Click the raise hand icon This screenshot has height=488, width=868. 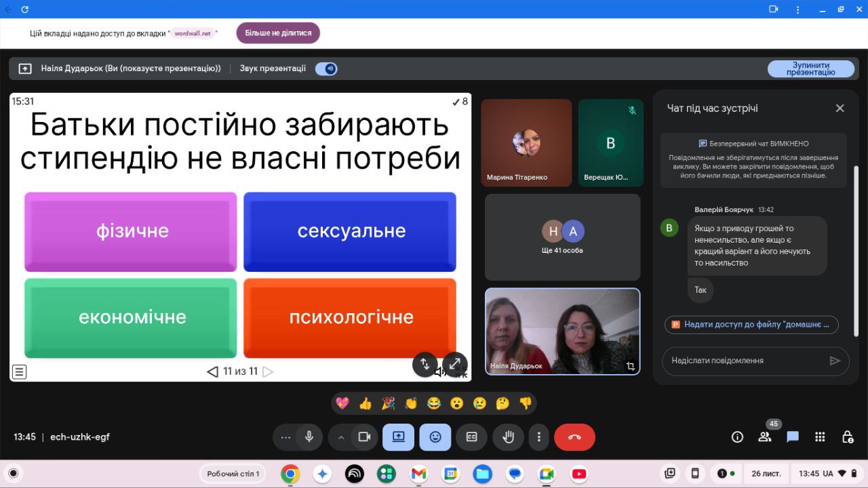tap(508, 437)
